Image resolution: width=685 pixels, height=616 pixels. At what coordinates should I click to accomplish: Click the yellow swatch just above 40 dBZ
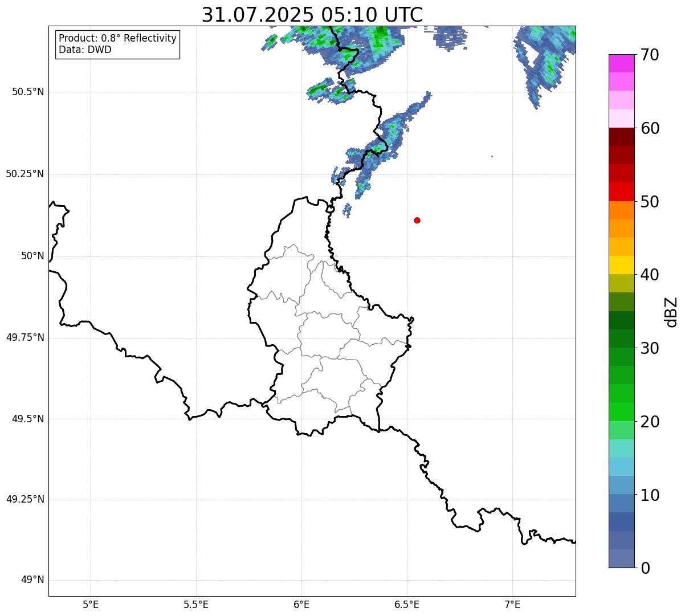(x=621, y=265)
